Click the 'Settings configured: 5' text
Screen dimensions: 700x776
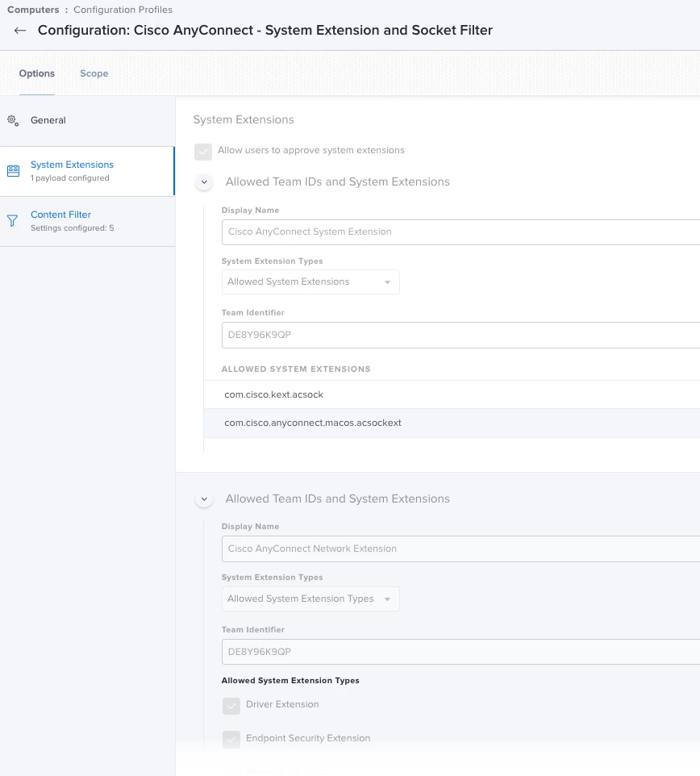[x=73, y=228]
